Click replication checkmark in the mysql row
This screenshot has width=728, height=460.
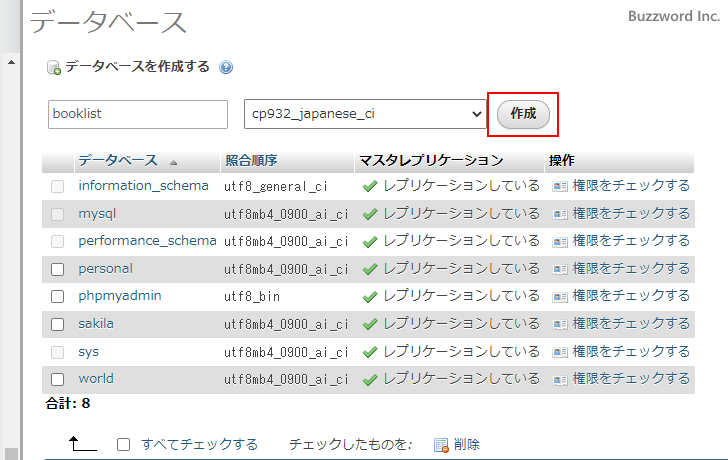point(370,214)
